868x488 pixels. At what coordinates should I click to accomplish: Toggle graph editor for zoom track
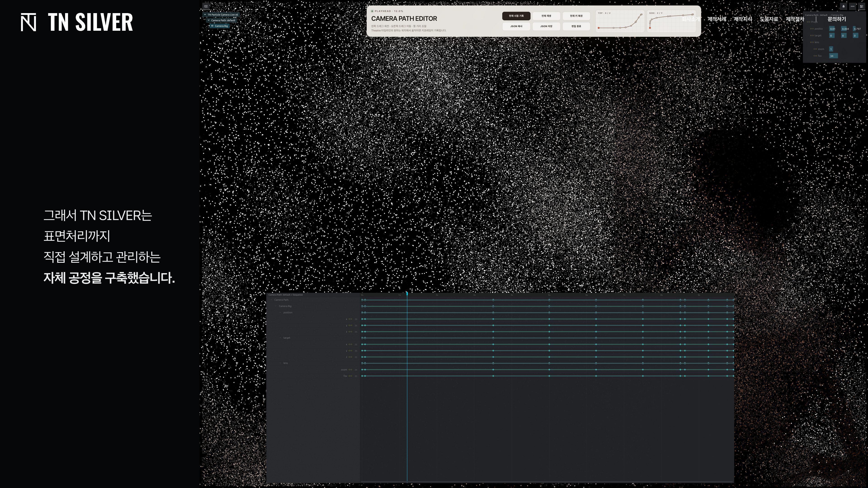pyautogui.click(x=356, y=370)
